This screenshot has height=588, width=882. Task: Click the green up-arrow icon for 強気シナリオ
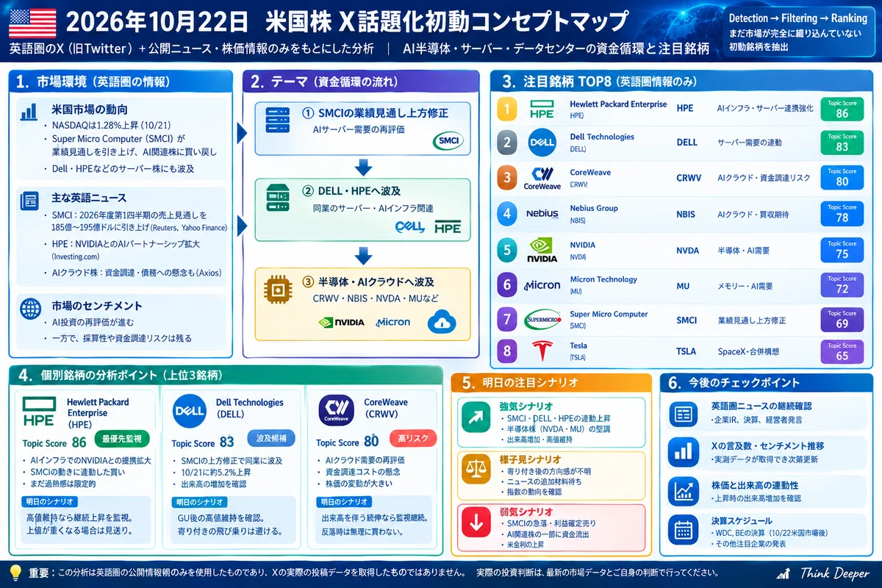pos(476,417)
